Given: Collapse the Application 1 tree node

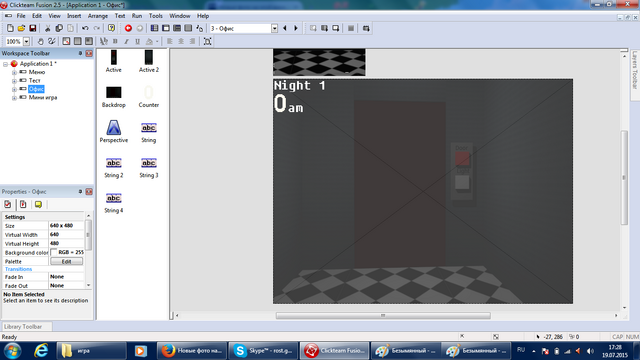Looking at the screenshot, I should (x=5, y=64).
